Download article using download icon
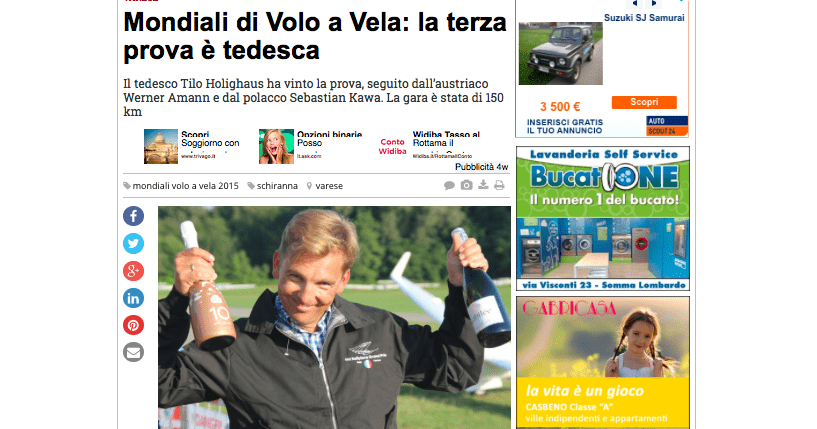 tap(484, 185)
